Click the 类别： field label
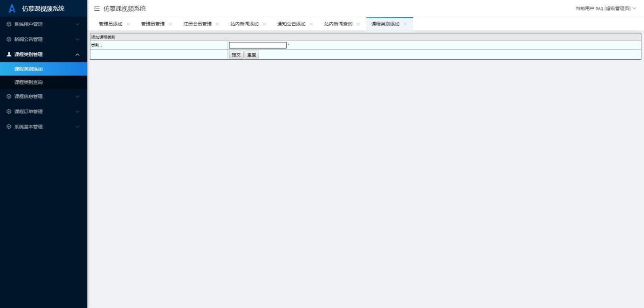 point(96,45)
